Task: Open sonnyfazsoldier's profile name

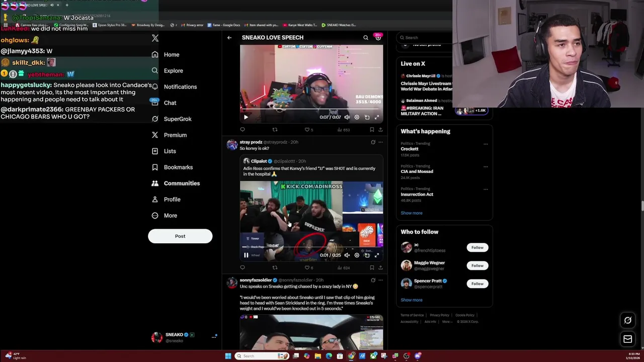Action: pos(256,280)
